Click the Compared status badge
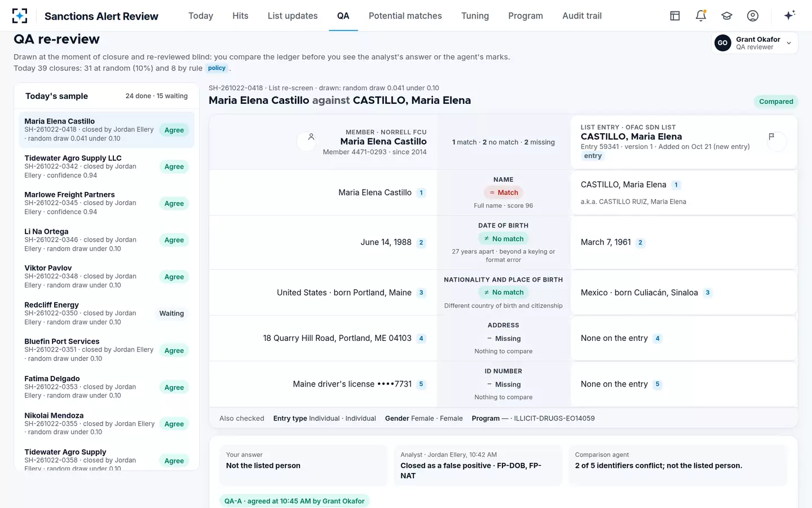The image size is (812, 508). click(x=776, y=102)
